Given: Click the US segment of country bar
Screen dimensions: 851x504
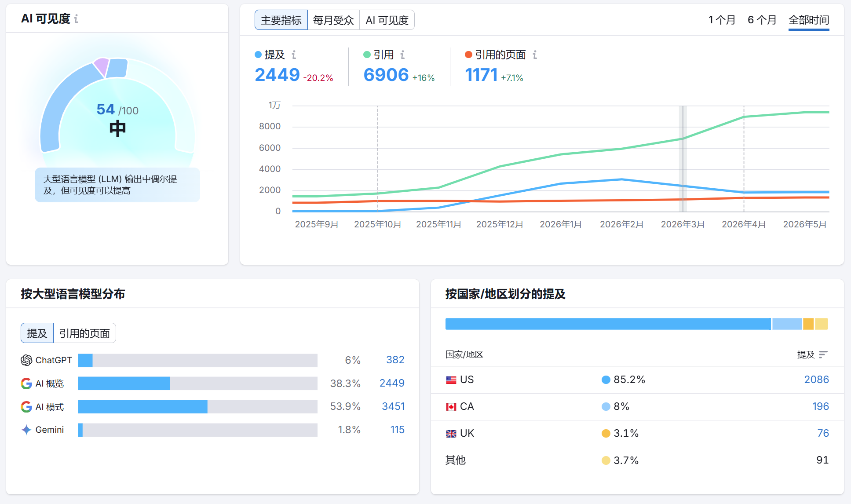Looking at the screenshot, I should coord(608,324).
